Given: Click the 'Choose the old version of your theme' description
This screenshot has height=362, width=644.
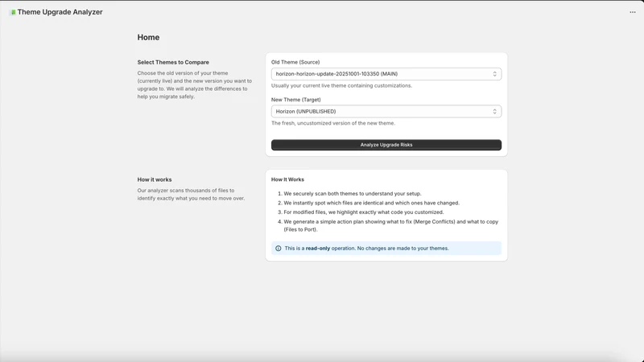Looking at the screenshot, I should (x=195, y=85).
